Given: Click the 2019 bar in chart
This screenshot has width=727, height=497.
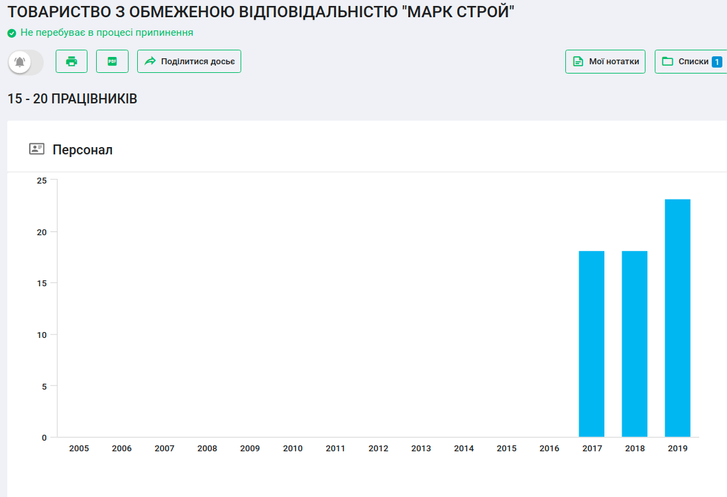Looking at the screenshot, I should coord(677,318).
